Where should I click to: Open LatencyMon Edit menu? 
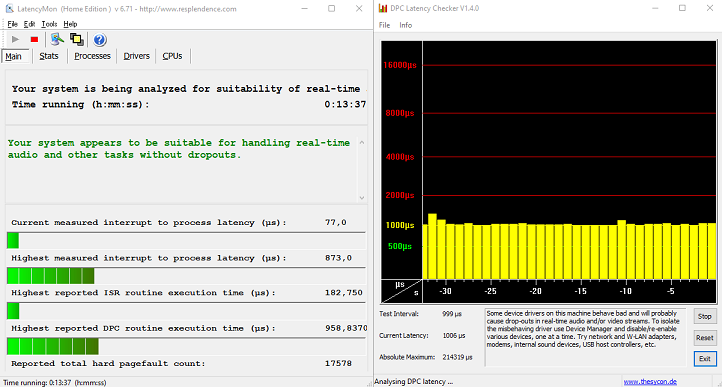pyautogui.click(x=29, y=24)
